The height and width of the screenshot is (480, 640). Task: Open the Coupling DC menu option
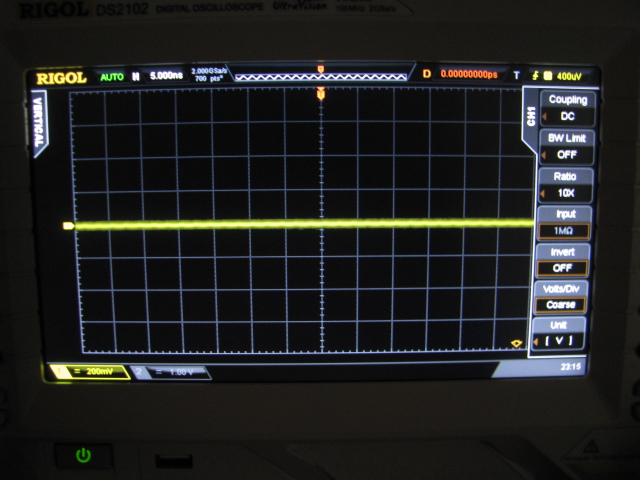click(567, 109)
